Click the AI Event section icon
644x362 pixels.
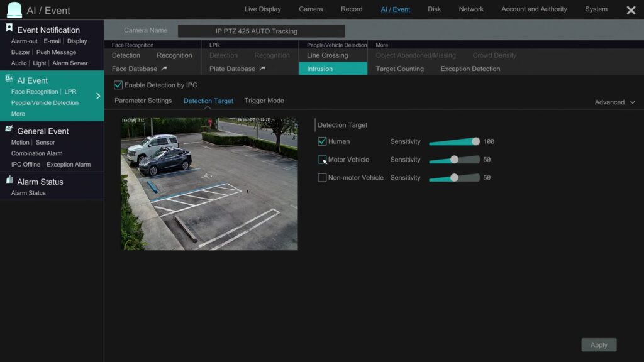point(9,79)
